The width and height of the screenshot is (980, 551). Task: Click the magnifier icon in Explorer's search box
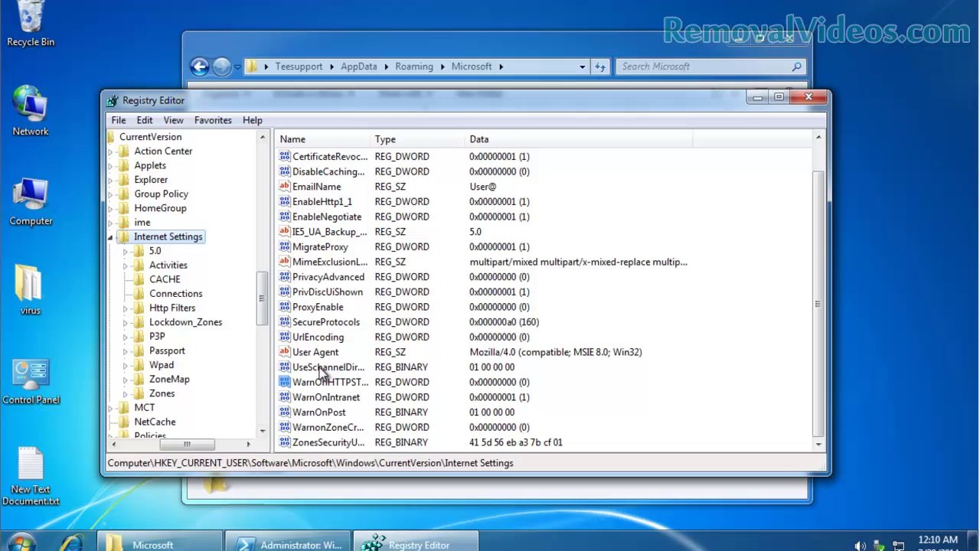[x=796, y=67]
